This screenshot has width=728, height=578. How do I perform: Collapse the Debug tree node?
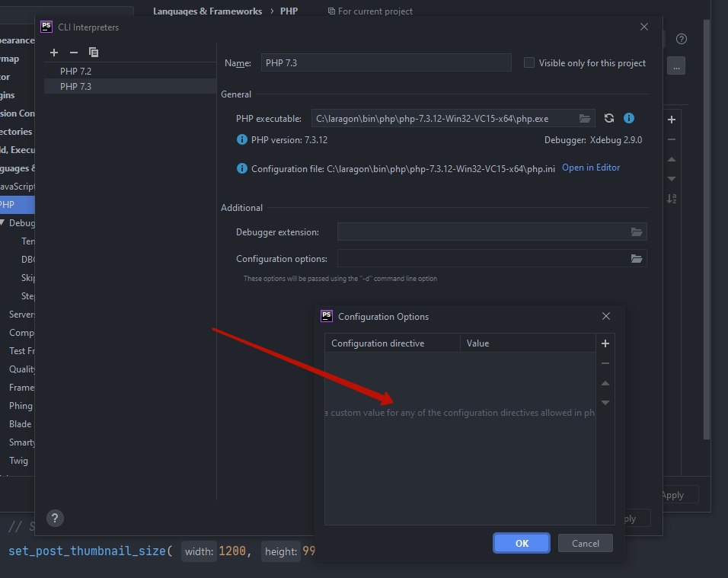pyautogui.click(x=3, y=223)
